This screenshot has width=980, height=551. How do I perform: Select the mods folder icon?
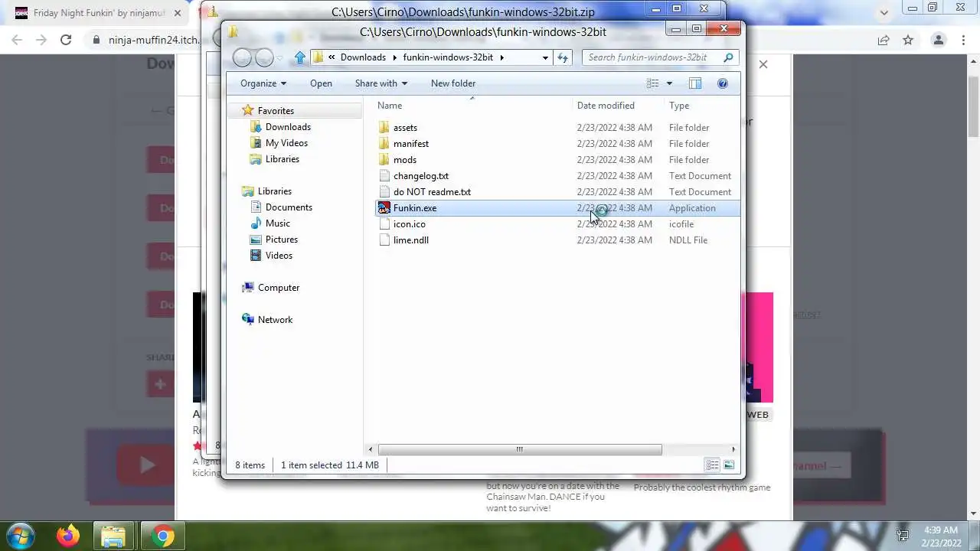(384, 160)
